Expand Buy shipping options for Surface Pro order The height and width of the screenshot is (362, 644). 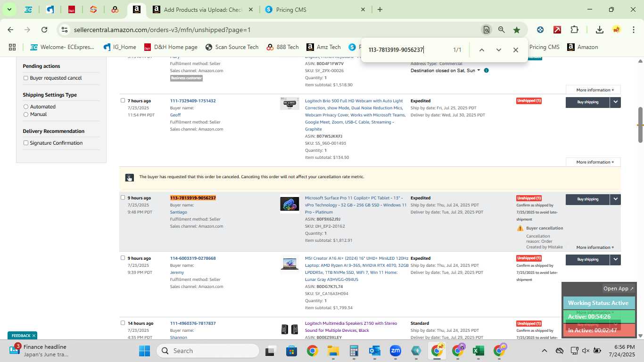coord(615,199)
